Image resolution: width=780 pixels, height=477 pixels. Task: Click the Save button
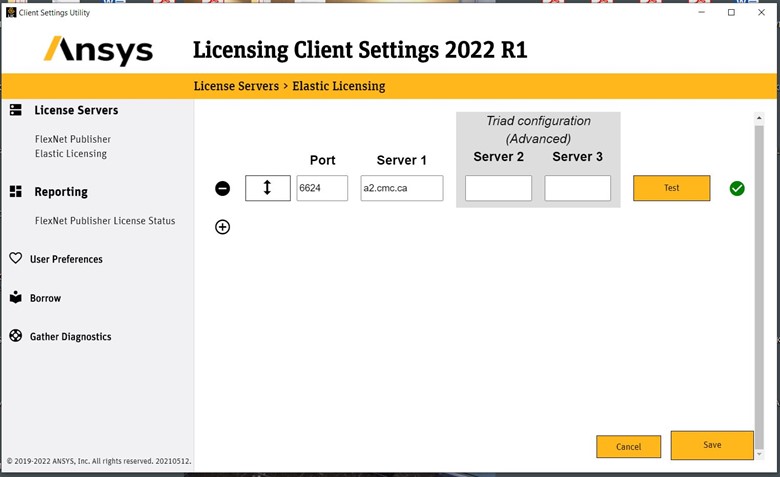[x=712, y=445]
